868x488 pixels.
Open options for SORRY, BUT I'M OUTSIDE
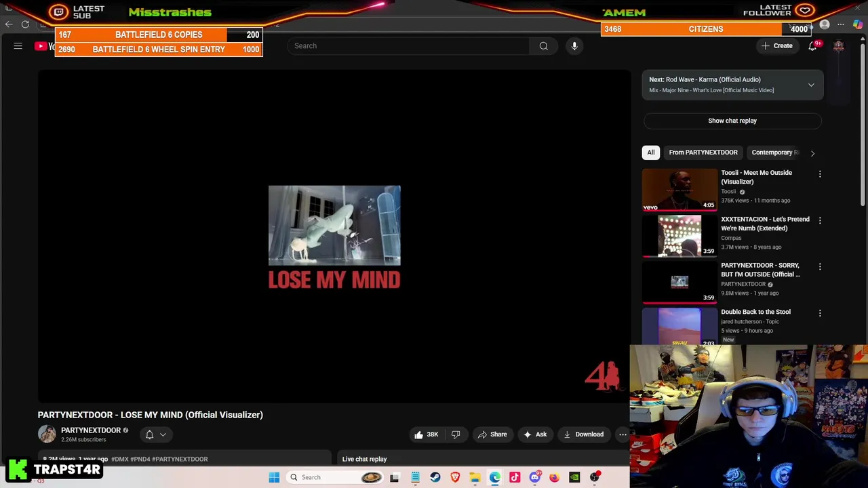tap(820, 267)
